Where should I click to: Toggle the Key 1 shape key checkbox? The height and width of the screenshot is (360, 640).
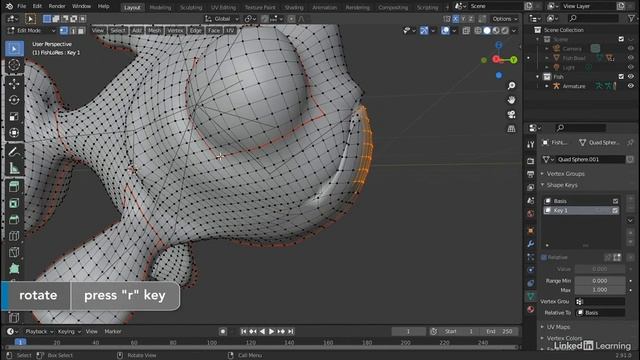615,211
